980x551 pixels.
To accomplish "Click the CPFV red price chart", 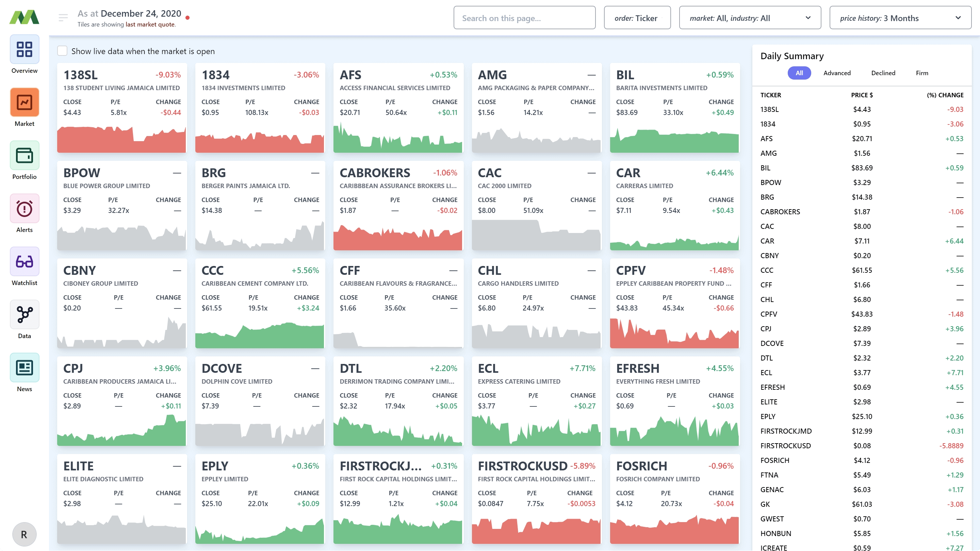I will (674, 333).
